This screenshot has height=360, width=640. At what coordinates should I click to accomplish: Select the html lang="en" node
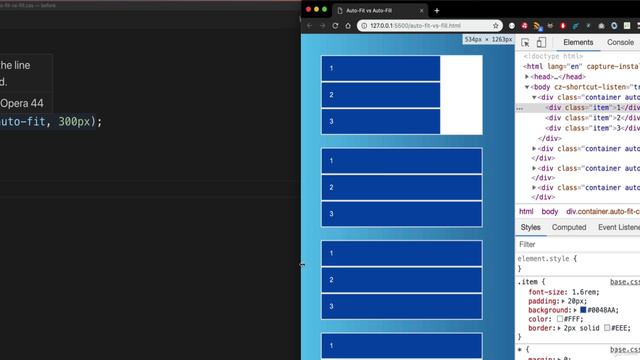[x=581, y=67]
